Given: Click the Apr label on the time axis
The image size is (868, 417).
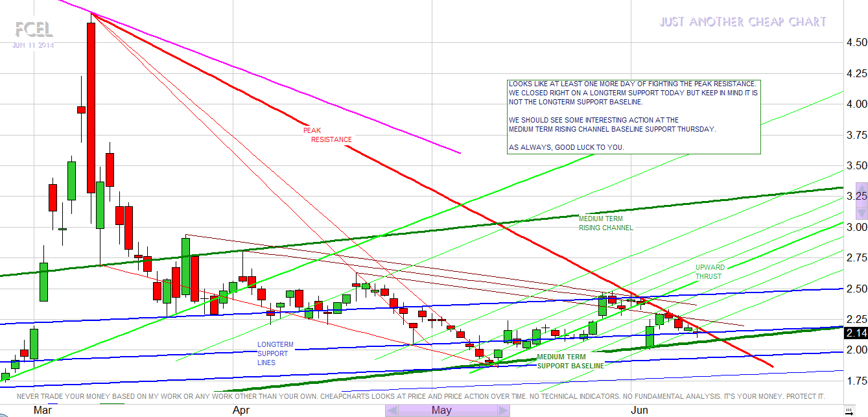Looking at the screenshot, I should click(241, 410).
